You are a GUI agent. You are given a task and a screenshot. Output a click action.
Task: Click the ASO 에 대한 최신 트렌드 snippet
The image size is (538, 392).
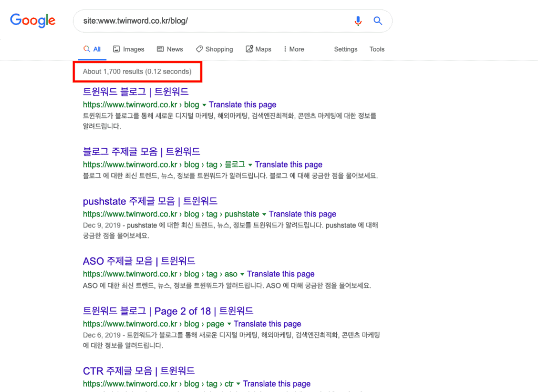click(x=227, y=285)
